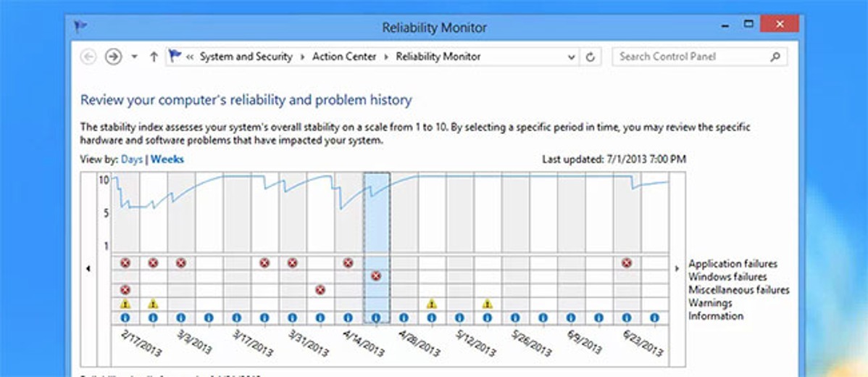Screen dimensions: 868x377
Task: Open System and Security breadcrumb item
Action: click(x=246, y=57)
